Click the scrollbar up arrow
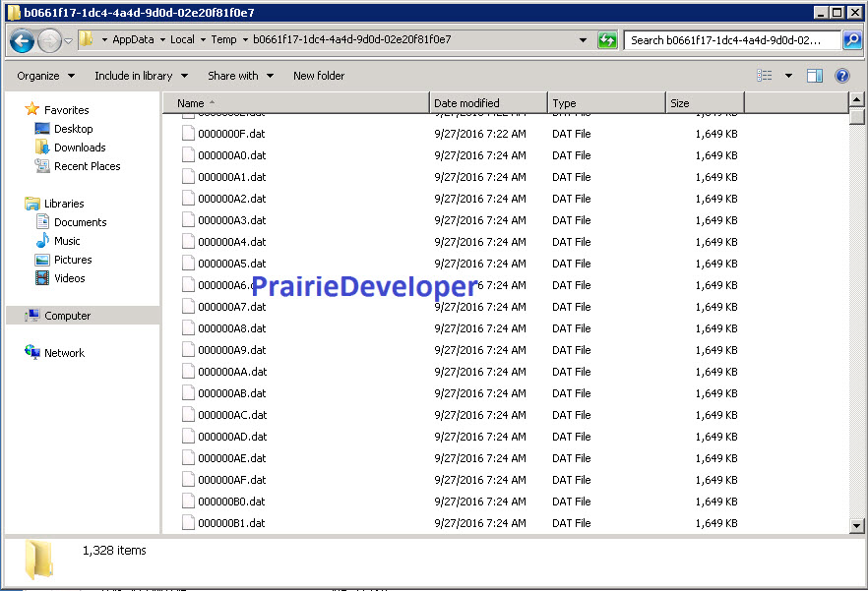This screenshot has height=591, width=868. [x=856, y=99]
